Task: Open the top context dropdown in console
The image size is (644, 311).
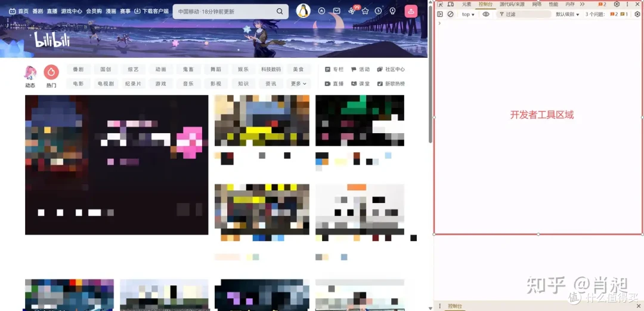Action: point(468,14)
